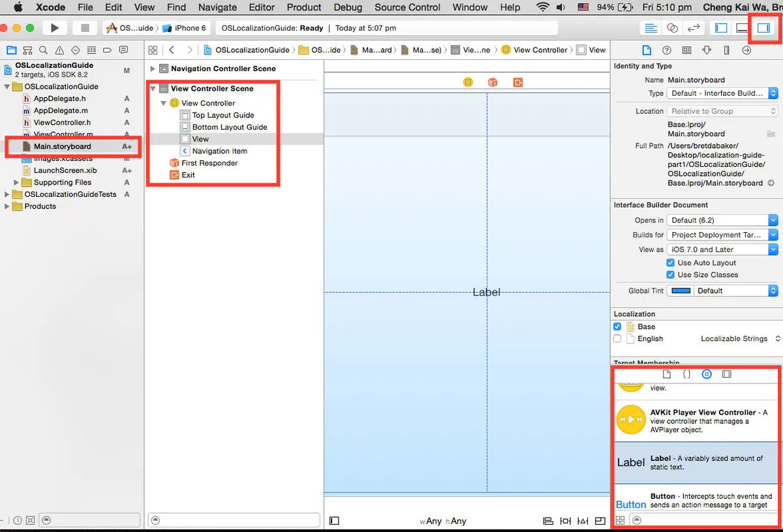Click the Stop button in toolbar
The height and width of the screenshot is (532, 783).
tap(84, 28)
